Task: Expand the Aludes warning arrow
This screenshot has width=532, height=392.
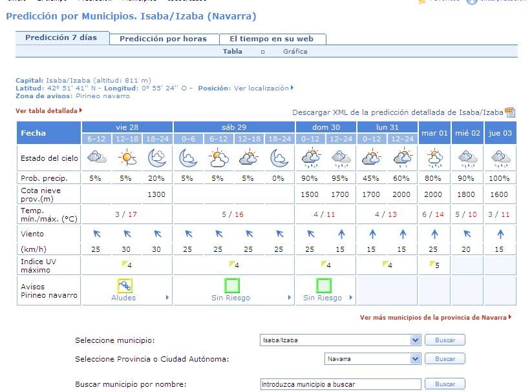Action: point(167,298)
